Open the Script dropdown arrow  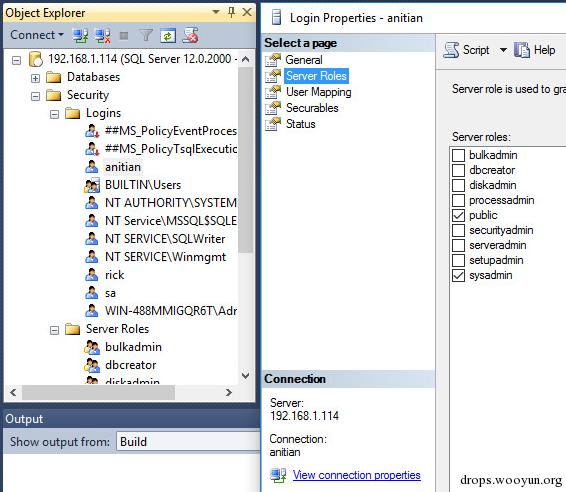503,50
